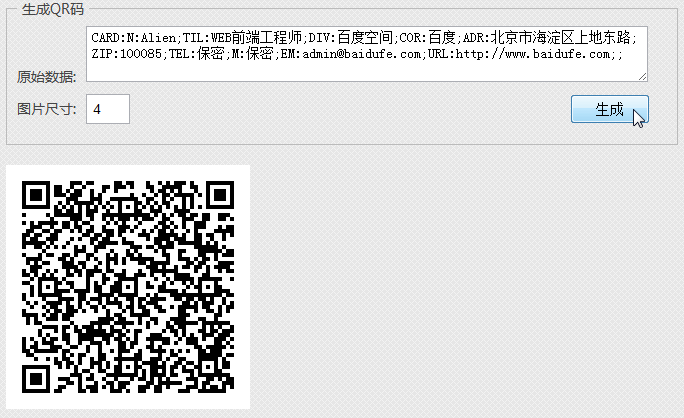Viewport: 684px width, 418px height.
Task: Click the 生成QR码 fieldset legend
Action: 52,9
